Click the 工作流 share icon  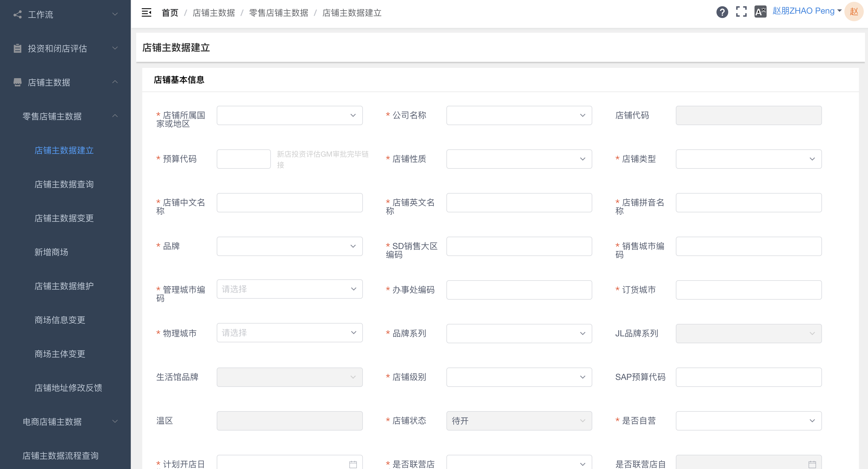[18, 15]
